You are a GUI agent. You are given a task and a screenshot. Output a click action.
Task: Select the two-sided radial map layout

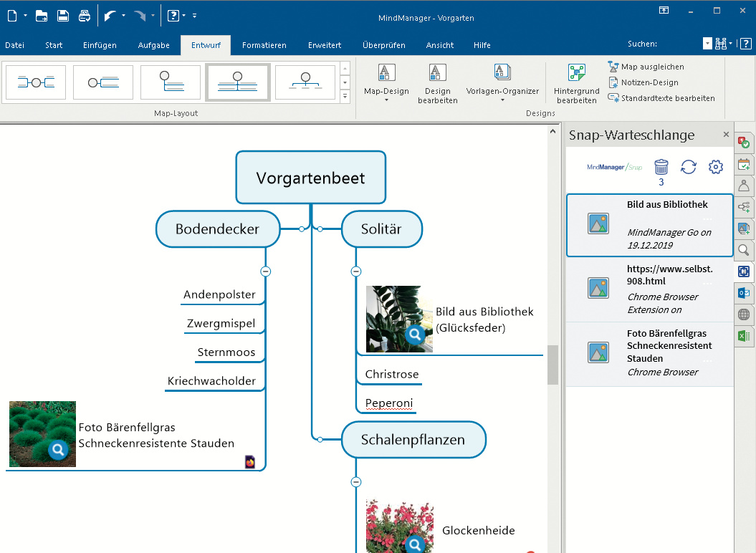36,82
